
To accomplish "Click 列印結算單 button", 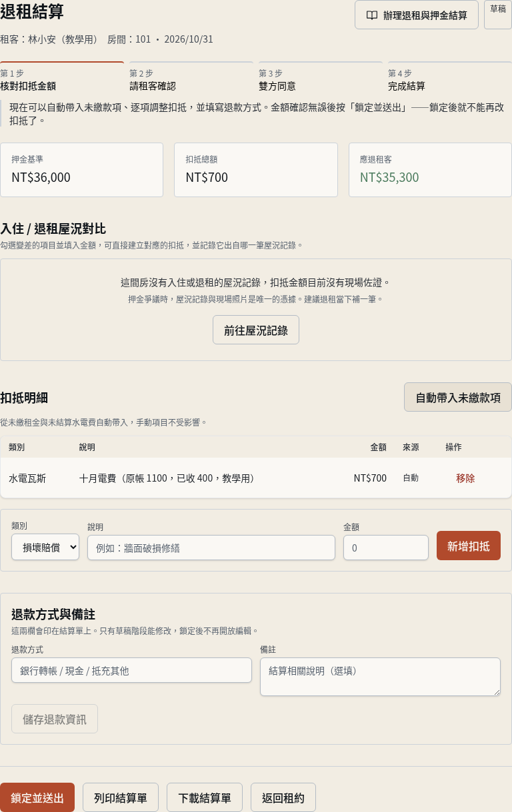I will 121,797.
